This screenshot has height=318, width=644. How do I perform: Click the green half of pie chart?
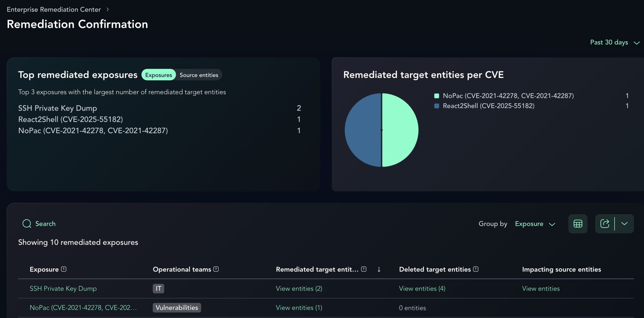point(400,130)
